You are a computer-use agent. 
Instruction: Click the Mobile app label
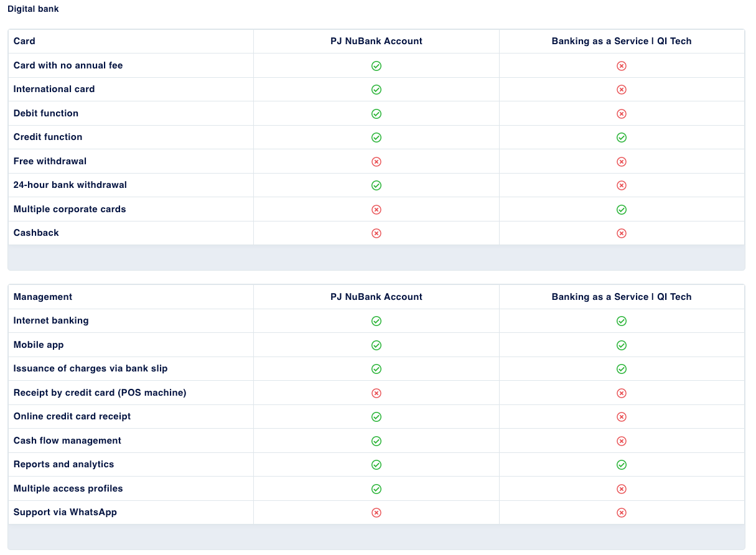[x=39, y=345]
